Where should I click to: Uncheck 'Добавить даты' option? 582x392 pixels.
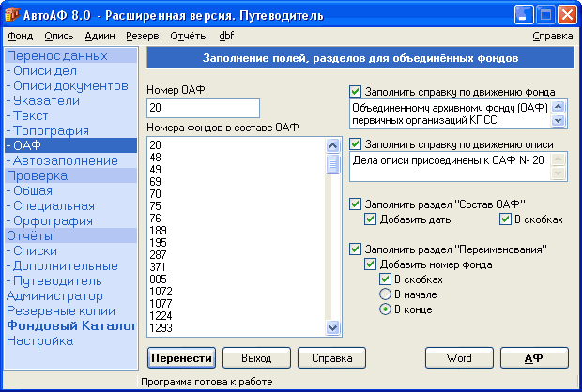tap(370, 219)
